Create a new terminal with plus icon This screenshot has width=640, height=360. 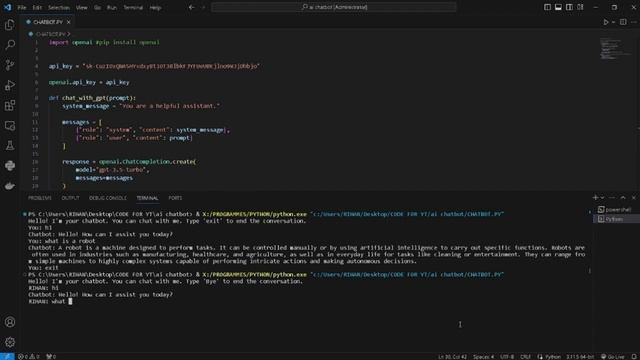pos(595,198)
